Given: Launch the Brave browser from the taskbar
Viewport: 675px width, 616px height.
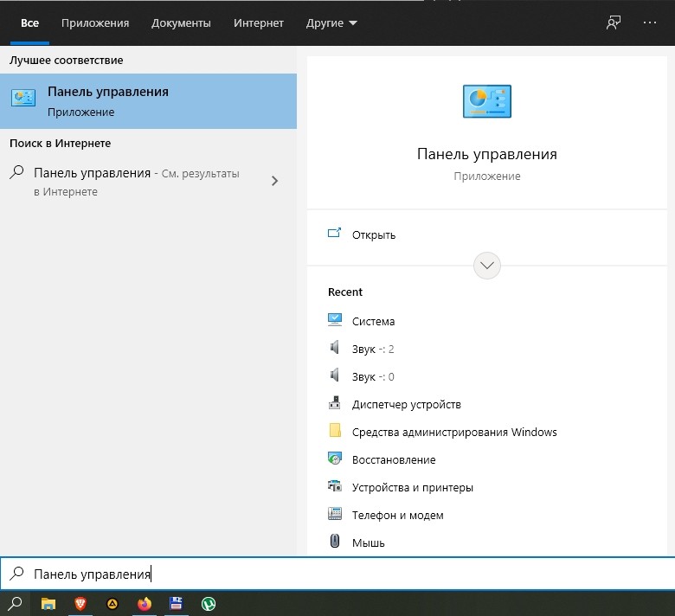Looking at the screenshot, I should pos(80,604).
